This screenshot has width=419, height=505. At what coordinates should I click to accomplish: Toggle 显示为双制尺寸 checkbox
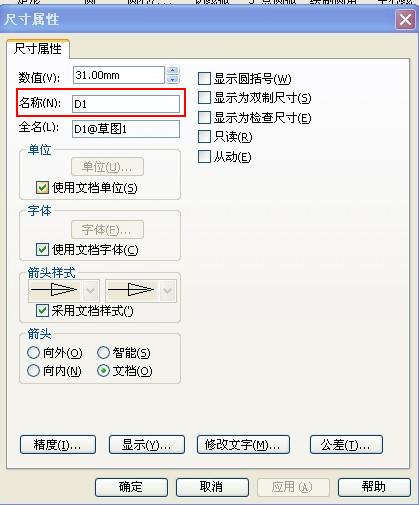click(x=204, y=98)
